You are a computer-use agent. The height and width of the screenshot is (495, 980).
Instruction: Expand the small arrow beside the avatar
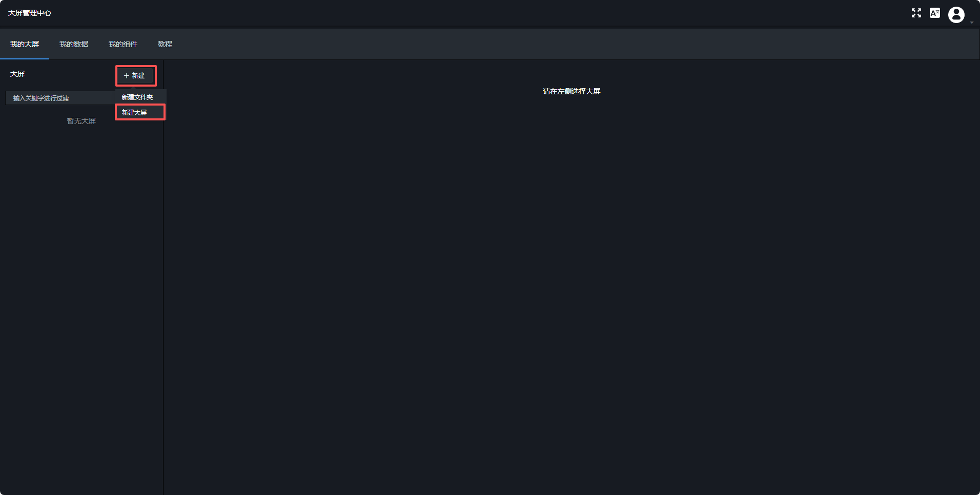tap(972, 23)
